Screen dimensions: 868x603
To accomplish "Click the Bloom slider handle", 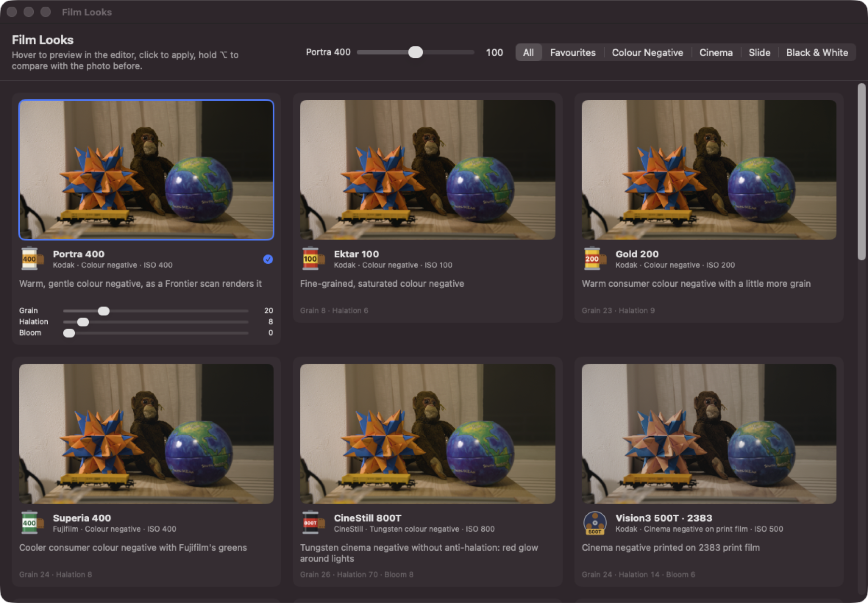I will pyautogui.click(x=69, y=333).
